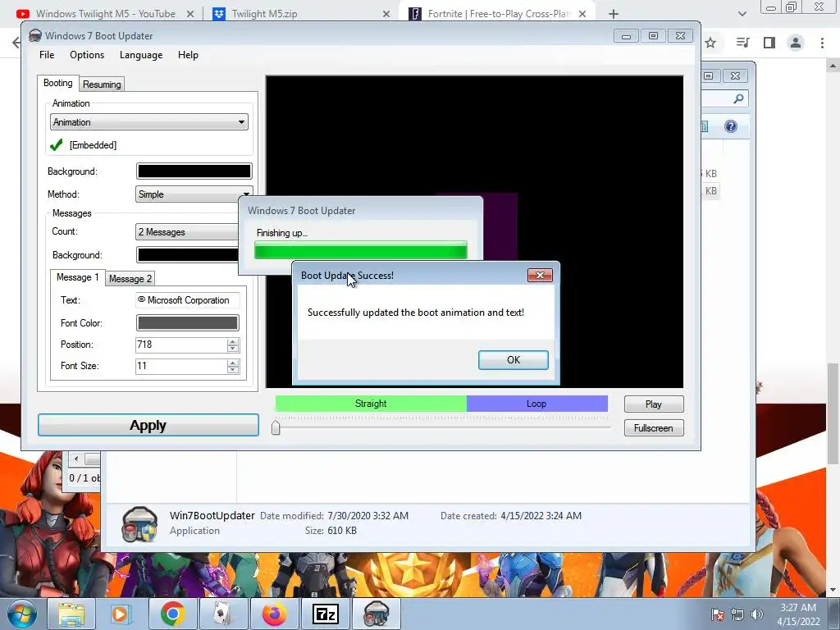This screenshot has height=630, width=840.
Task: Click the Fullscreen button
Action: [654, 428]
